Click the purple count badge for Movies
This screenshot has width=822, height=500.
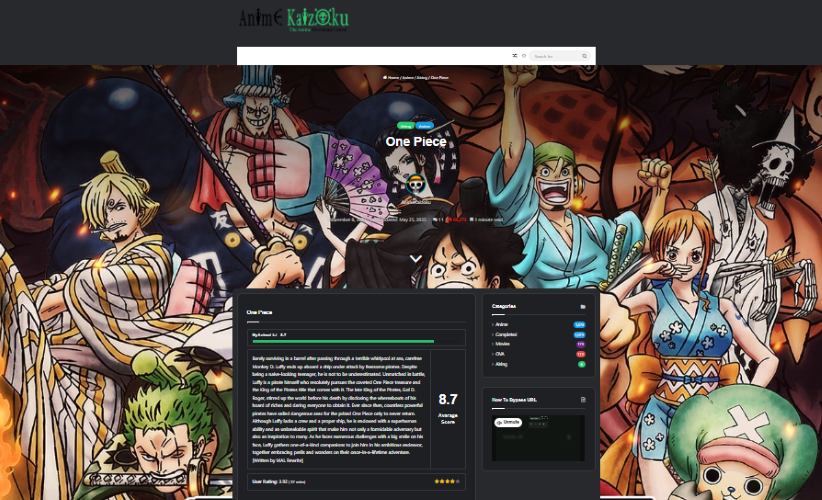point(580,344)
